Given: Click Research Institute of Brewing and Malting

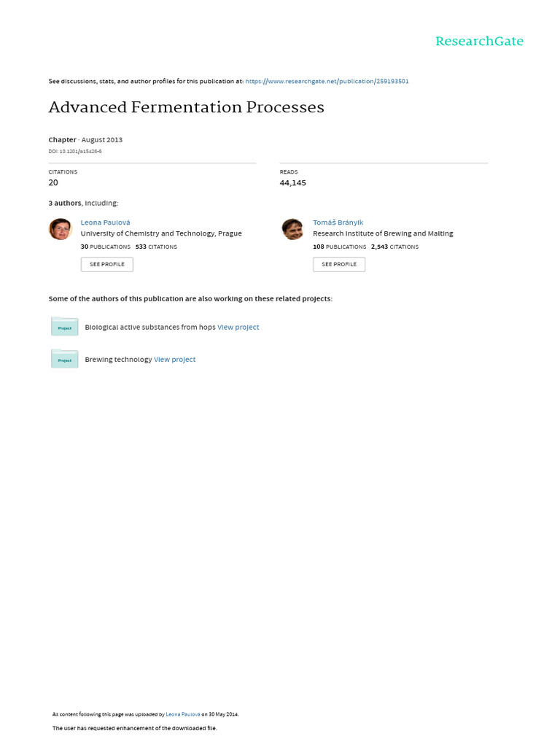Looking at the screenshot, I should 383,233.
